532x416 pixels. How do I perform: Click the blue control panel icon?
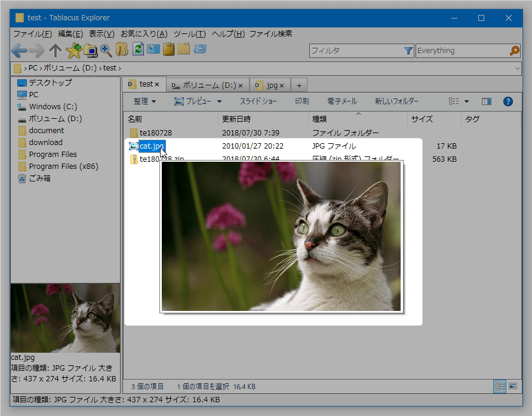click(153, 49)
